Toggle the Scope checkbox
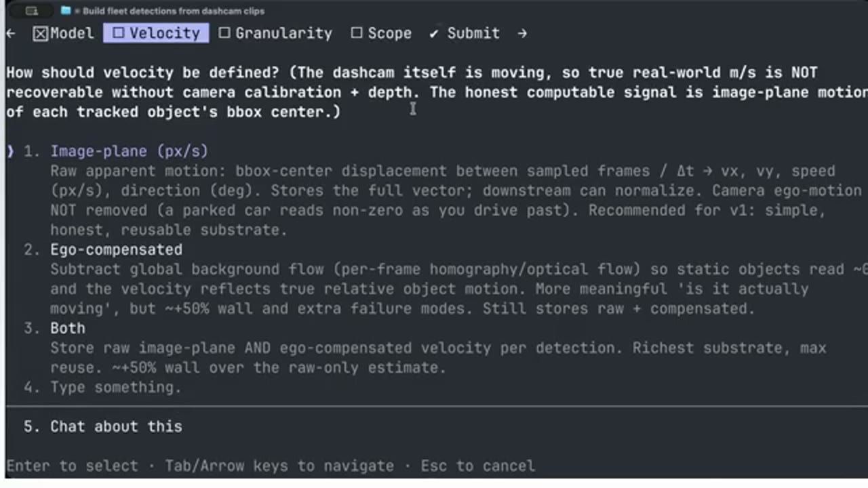This screenshot has height=488, width=868. [357, 33]
